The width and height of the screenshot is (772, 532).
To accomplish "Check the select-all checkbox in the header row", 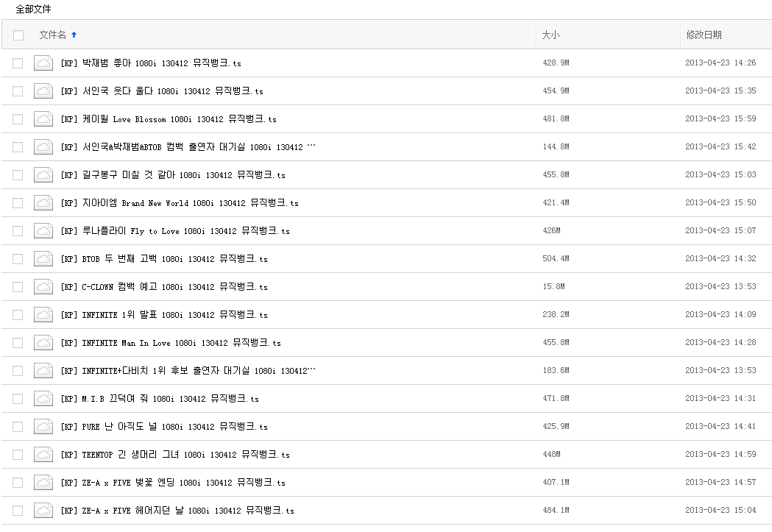I will tap(18, 35).
